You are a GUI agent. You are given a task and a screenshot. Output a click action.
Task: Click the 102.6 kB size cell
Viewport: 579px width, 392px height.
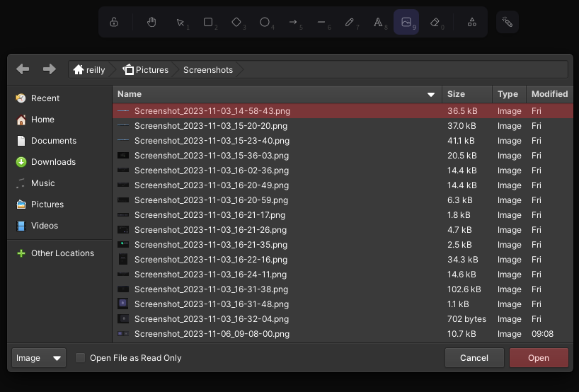pyautogui.click(x=464, y=289)
